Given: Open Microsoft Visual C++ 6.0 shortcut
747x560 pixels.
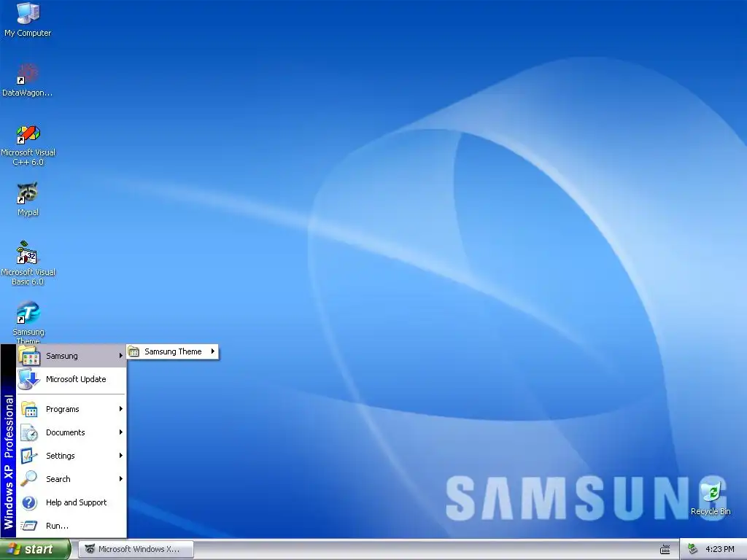Looking at the screenshot, I should click(28, 145).
